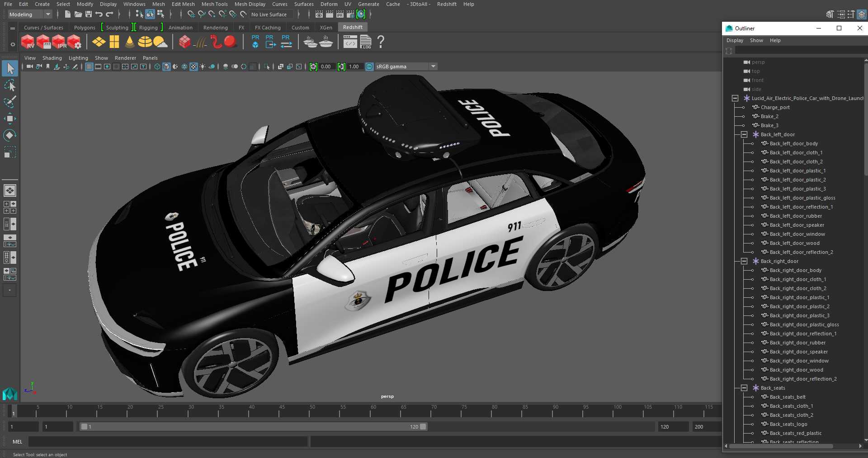Open the Mesh Tools menu
The height and width of the screenshot is (458, 868).
[214, 4]
